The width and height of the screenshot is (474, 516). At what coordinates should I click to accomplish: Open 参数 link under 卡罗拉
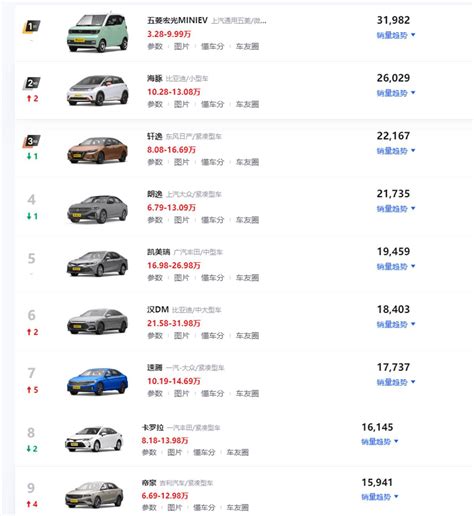[x=149, y=452]
